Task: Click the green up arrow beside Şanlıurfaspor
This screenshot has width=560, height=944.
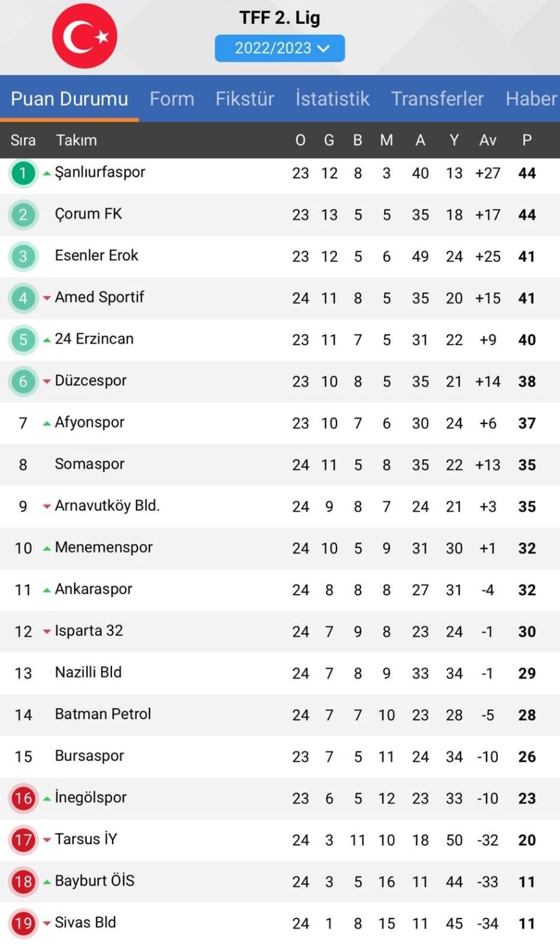Action: point(47,174)
